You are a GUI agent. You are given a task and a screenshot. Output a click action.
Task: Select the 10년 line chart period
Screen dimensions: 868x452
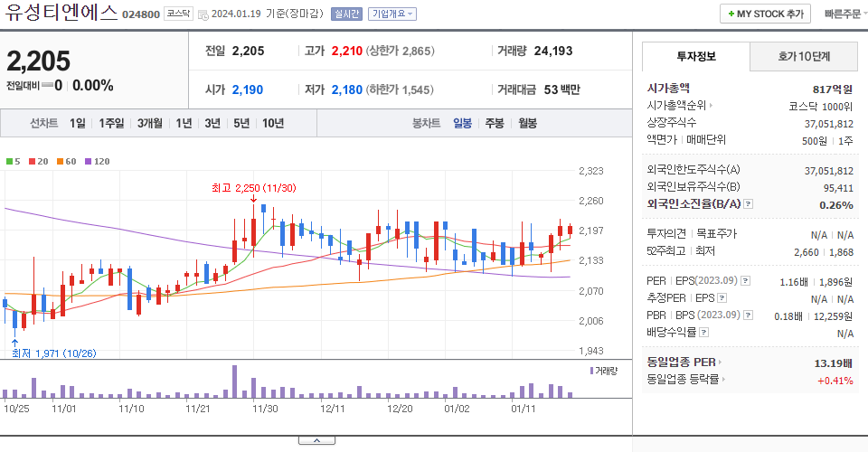[x=273, y=123]
